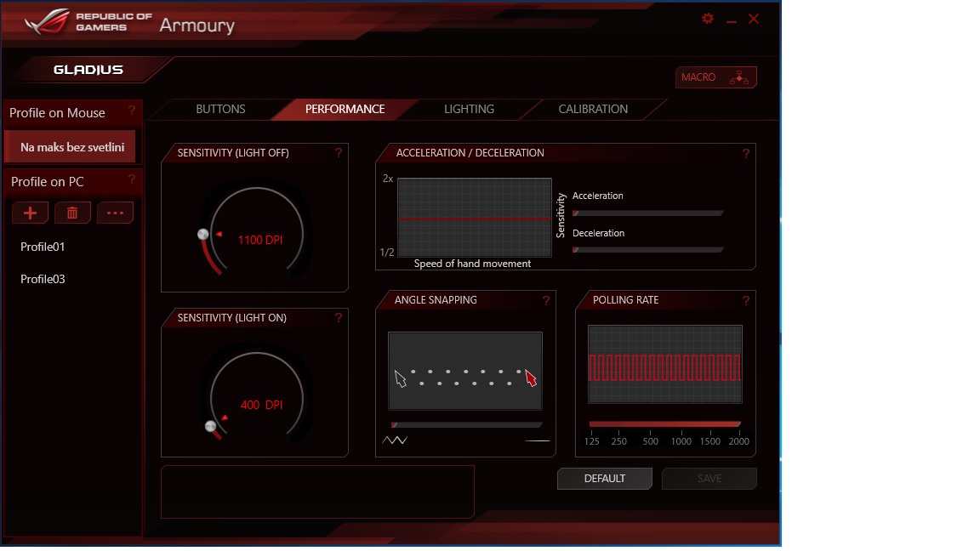Show help for Sensitivity (Light Off)
This screenshot has width=980, height=551.
coord(338,152)
